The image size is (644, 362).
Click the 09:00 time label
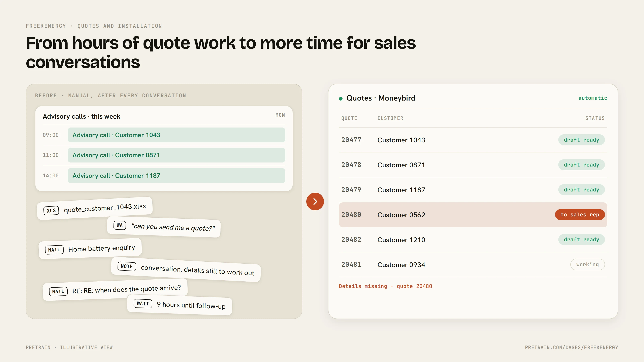[51, 135]
